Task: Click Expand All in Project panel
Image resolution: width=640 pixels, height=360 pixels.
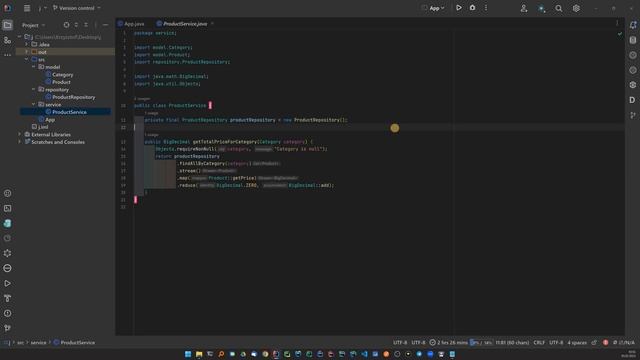Action: (76, 25)
